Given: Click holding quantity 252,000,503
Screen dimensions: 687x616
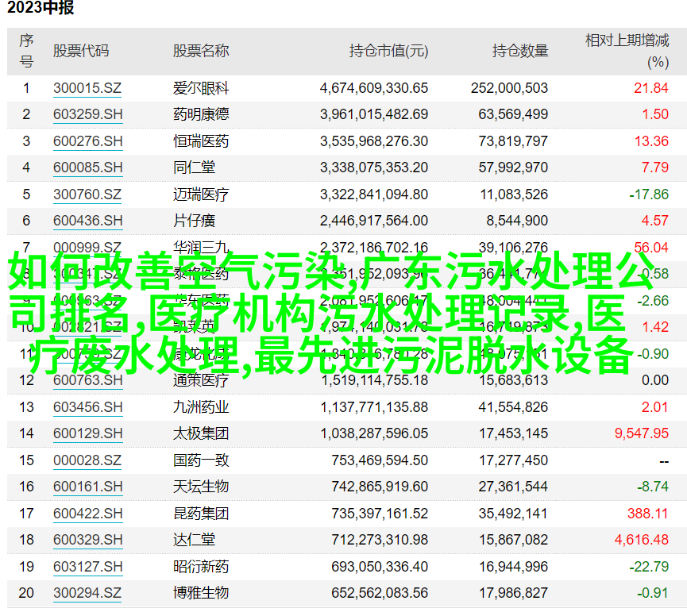Looking at the screenshot, I should 509,88.
